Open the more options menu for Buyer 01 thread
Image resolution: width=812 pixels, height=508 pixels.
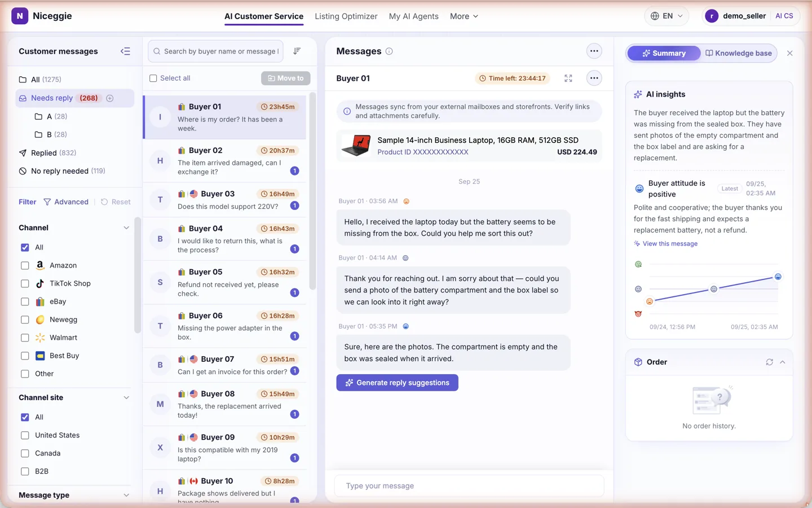point(594,78)
